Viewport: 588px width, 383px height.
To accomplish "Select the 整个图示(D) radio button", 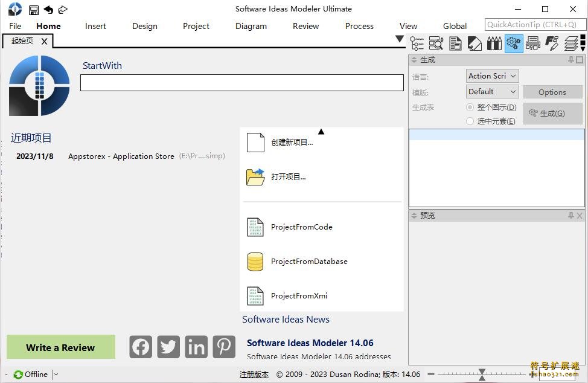I will pos(470,107).
